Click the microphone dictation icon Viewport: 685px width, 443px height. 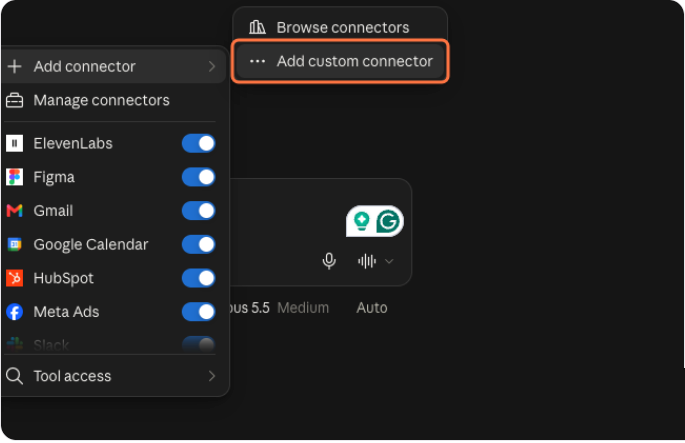329,261
